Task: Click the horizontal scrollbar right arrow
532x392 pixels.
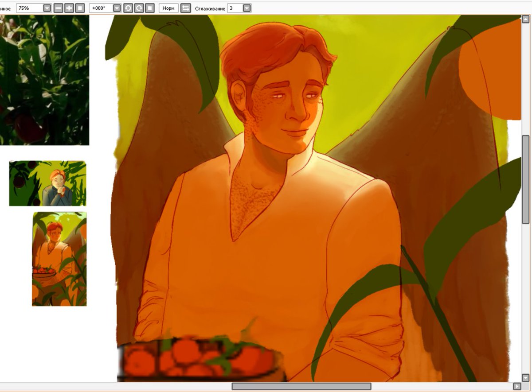Action: (x=516, y=386)
